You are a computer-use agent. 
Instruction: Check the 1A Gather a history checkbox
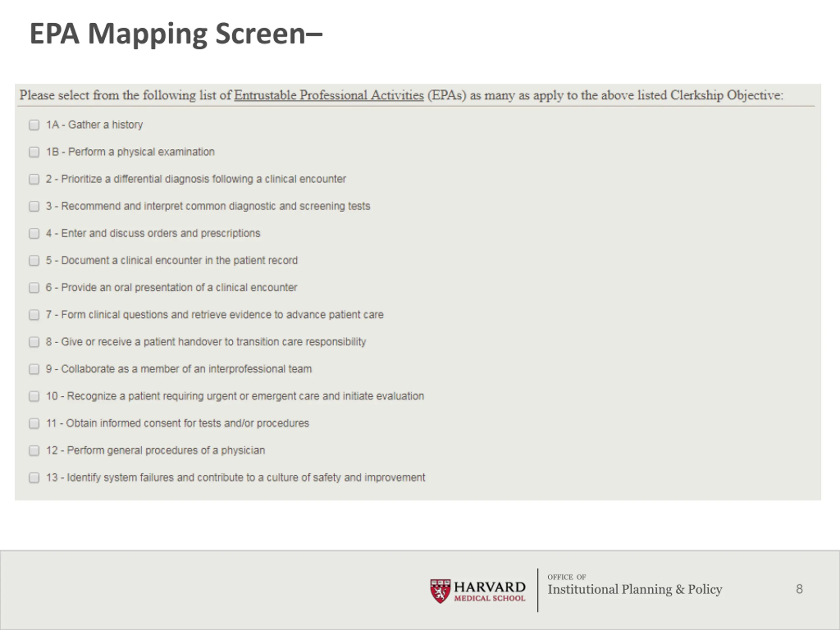34,125
